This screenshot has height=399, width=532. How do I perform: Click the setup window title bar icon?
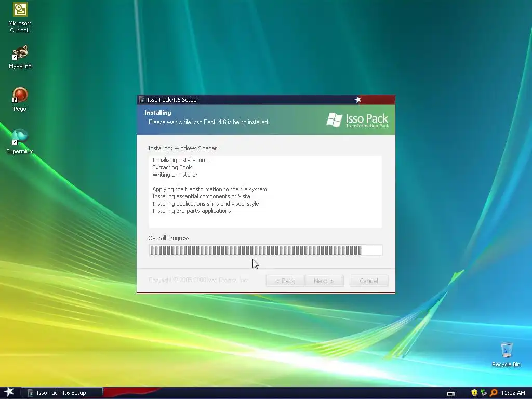click(x=142, y=100)
